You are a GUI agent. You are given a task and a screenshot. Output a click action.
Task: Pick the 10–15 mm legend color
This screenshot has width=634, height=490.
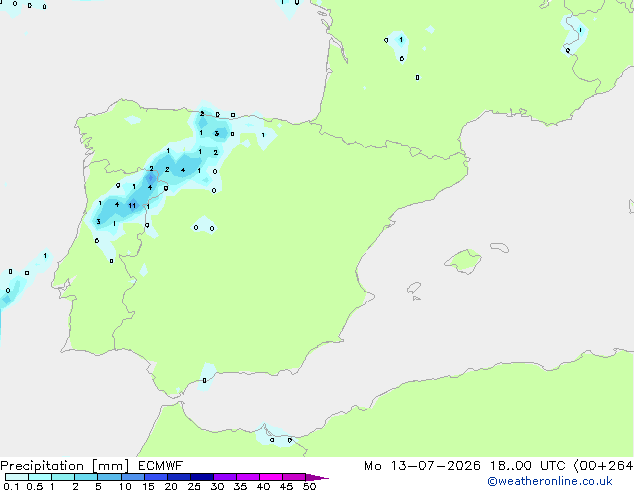pos(132,477)
